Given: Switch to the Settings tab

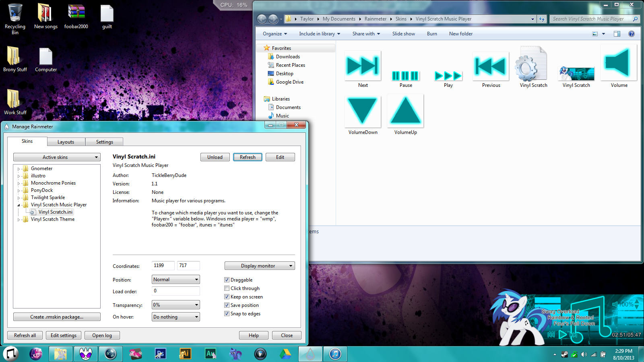Looking at the screenshot, I should point(104,142).
